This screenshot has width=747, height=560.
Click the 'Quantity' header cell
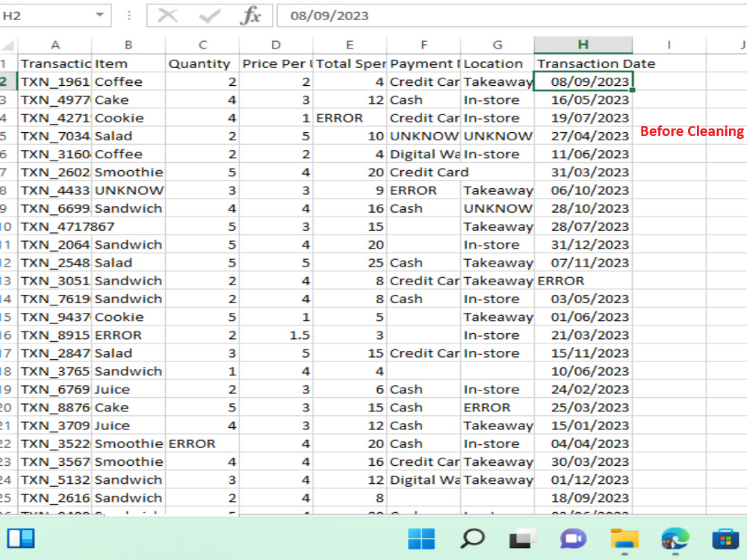(x=202, y=63)
